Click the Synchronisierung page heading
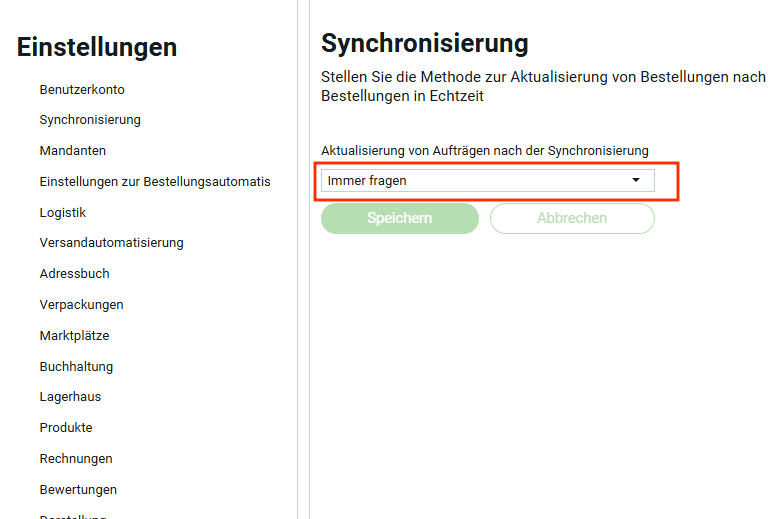The width and height of the screenshot is (768, 519). tap(424, 44)
